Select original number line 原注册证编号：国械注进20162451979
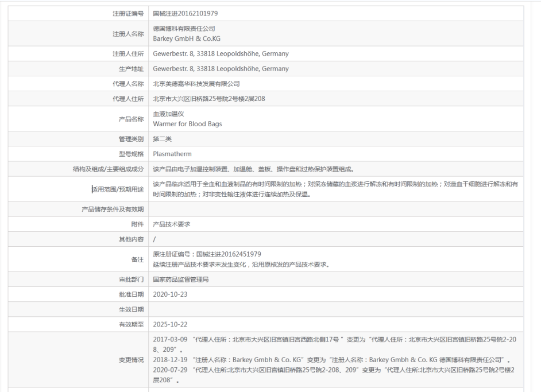 pos(207,254)
